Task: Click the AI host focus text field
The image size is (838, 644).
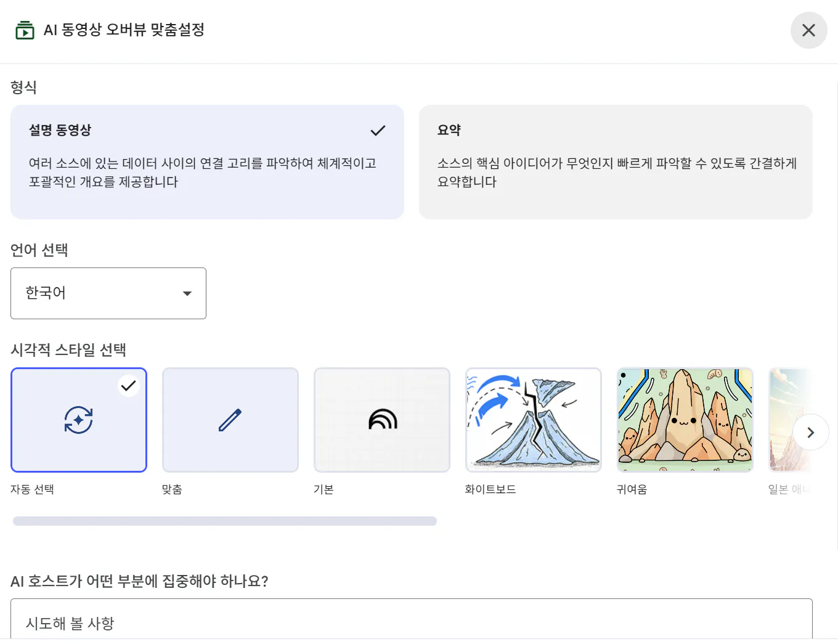Action: pyautogui.click(x=411, y=622)
